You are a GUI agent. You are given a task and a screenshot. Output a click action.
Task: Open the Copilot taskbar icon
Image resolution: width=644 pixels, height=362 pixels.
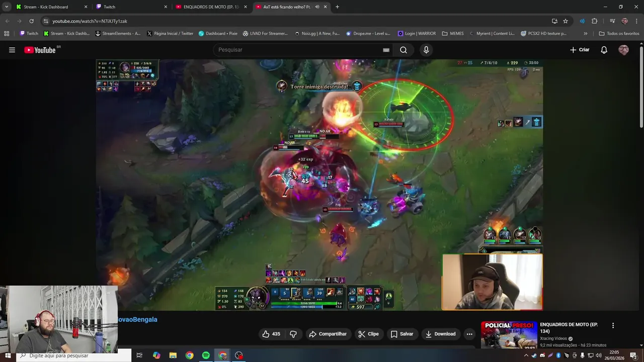[156, 355]
